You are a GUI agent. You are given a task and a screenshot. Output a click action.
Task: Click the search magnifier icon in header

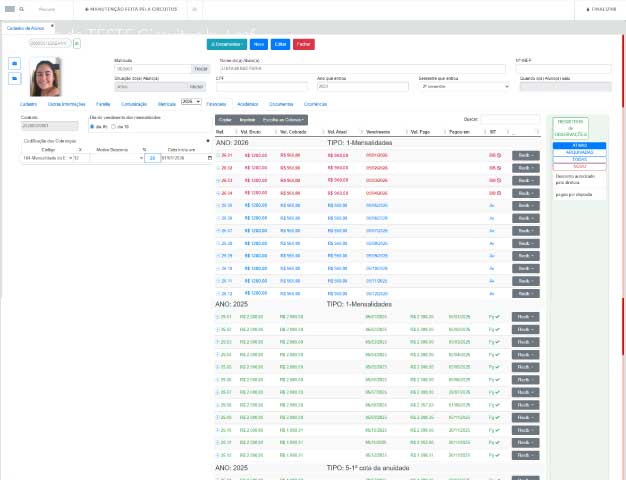(22, 9)
